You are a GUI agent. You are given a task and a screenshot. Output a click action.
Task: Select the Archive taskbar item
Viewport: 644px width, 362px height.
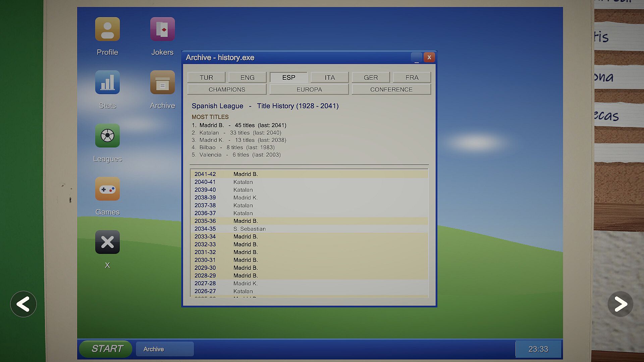click(165, 349)
